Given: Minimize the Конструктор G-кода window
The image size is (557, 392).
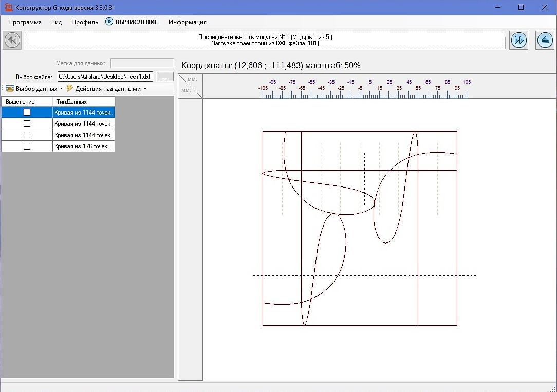Looking at the screenshot, I should tap(498, 7).
